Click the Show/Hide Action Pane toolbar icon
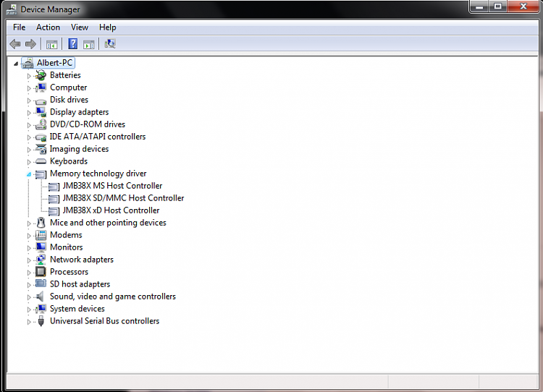 click(x=88, y=44)
